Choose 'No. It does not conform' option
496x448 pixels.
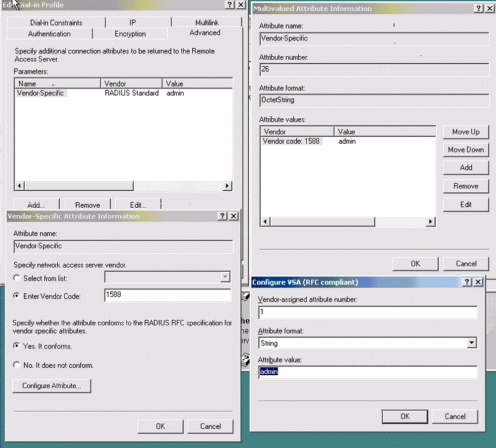click(x=17, y=365)
